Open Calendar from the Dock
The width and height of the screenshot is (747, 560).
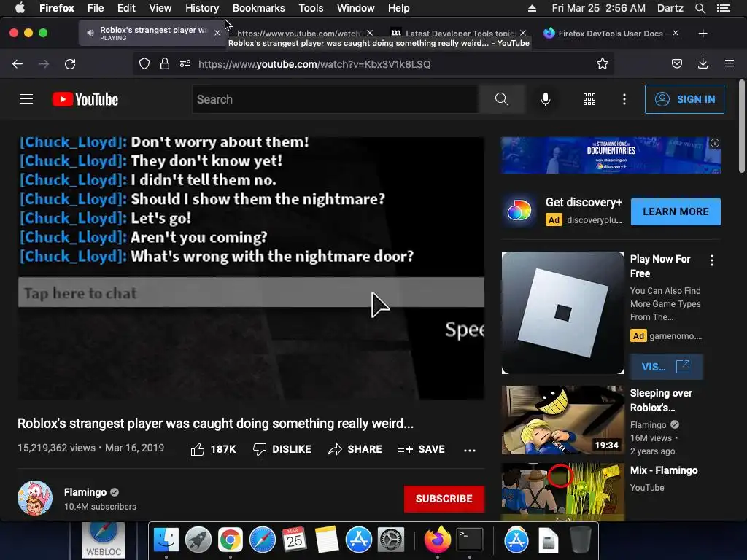[x=294, y=540]
